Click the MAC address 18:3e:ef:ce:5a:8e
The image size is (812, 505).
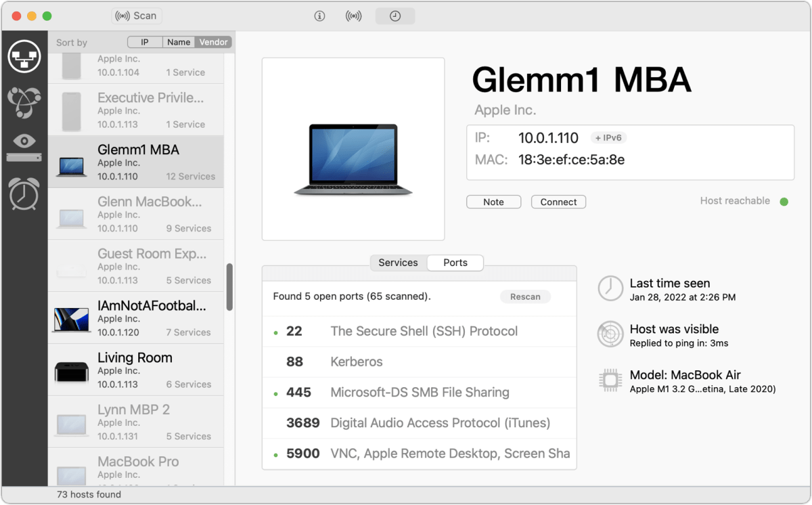[572, 160]
